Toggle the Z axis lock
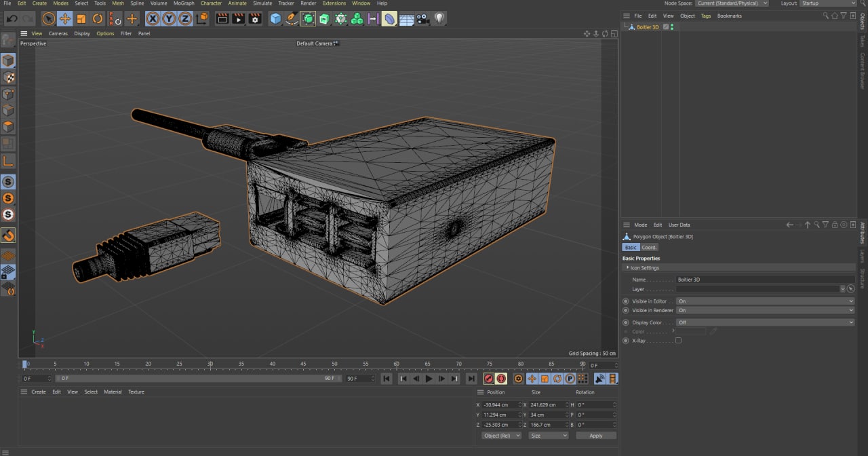The width and height of the screenshot is (868, 456). pos(185,19)
